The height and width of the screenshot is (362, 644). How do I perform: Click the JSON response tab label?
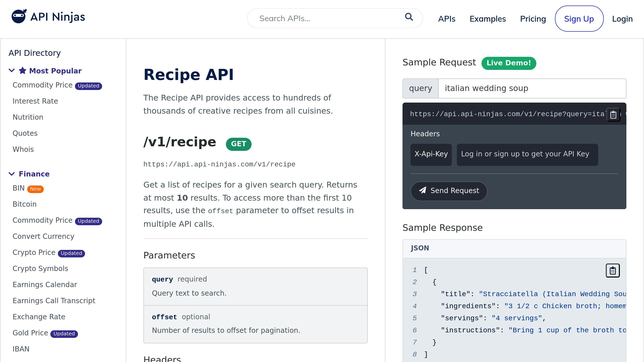[x=420, y=248]
